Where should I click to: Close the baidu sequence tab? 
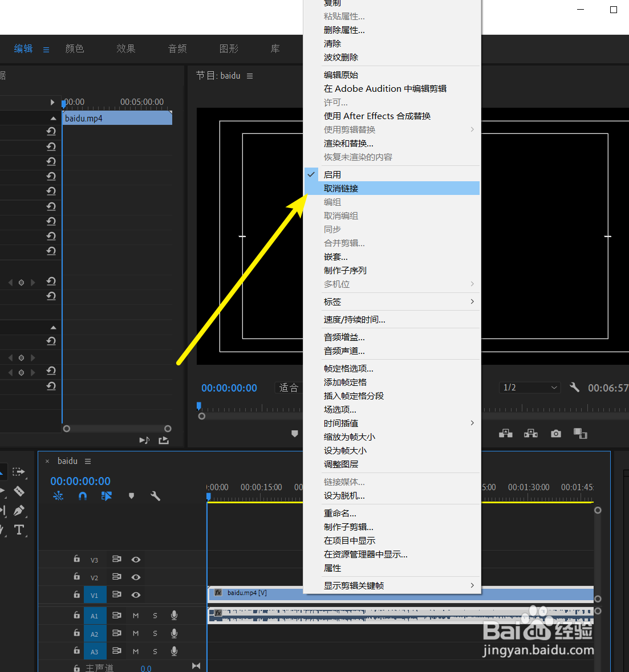point(47,461)
